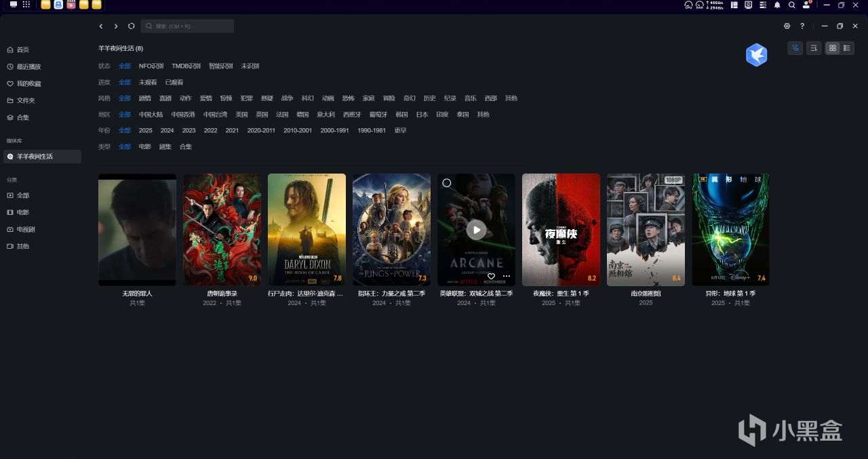
Task: Open The Rings of Power poster
Action: point(391,229)
